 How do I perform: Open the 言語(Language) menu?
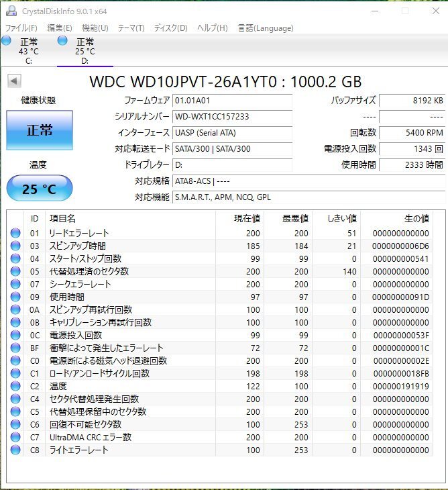tap(266, 28)
